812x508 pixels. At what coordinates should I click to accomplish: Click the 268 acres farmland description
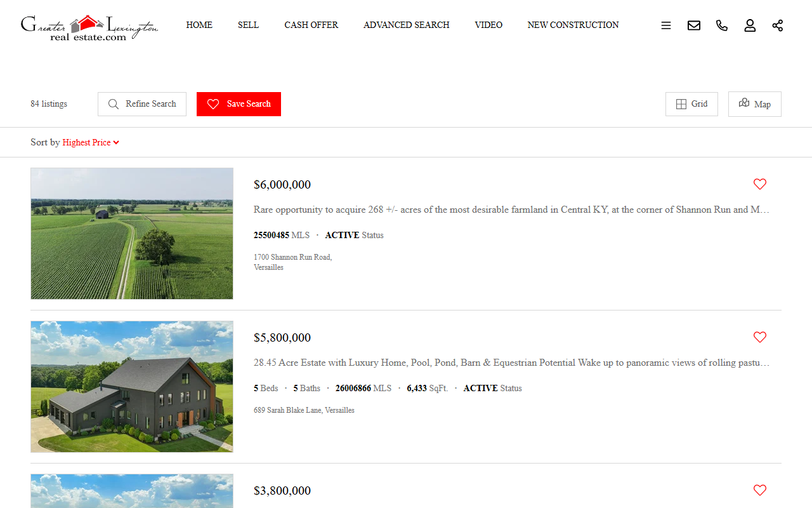click(511, 210)
